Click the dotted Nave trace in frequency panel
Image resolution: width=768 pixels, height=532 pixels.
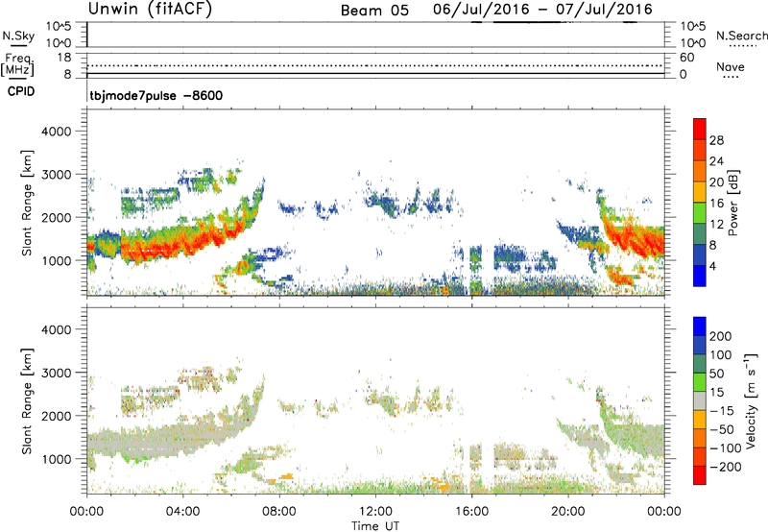click(375, 65)
